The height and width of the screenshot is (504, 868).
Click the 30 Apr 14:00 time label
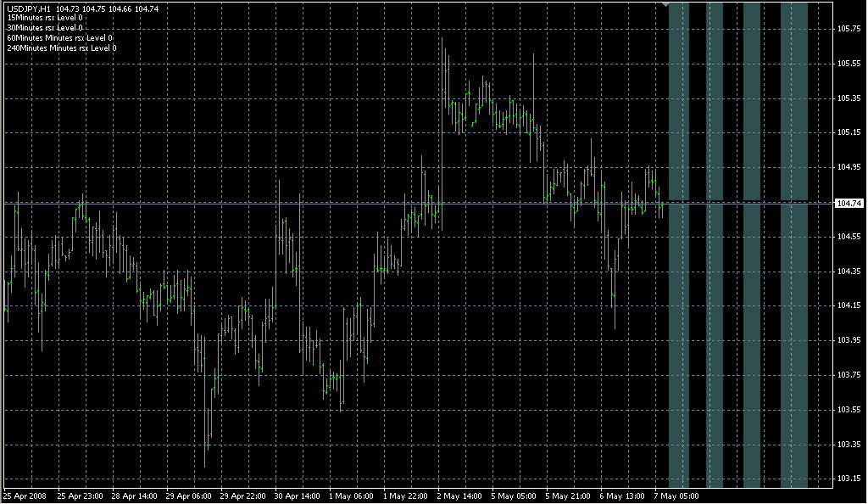[298, 496]
